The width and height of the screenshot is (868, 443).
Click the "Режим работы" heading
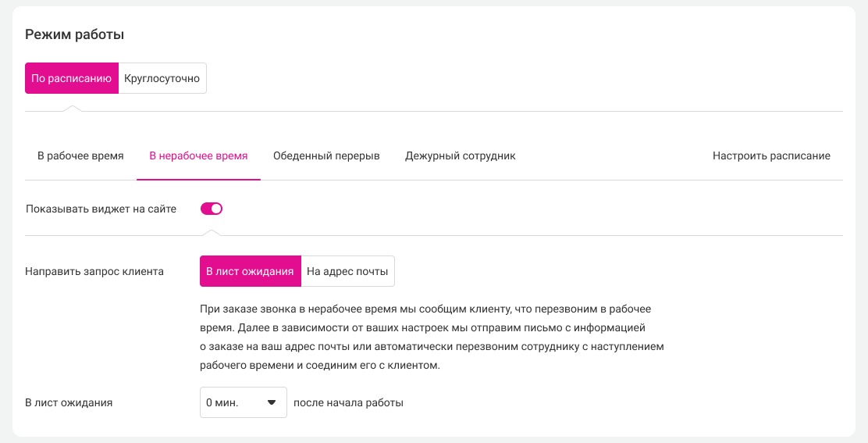(x=75, y=34)
